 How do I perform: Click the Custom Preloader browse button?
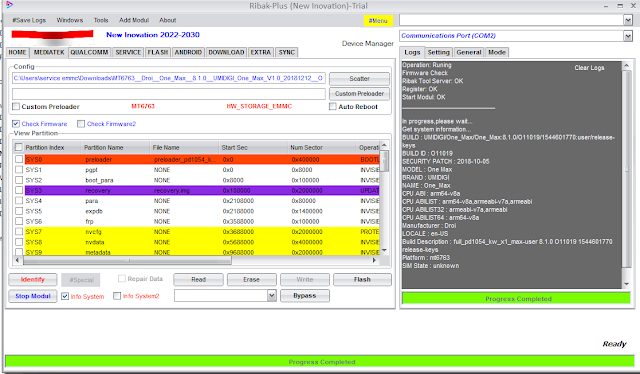tap(359, 94)
